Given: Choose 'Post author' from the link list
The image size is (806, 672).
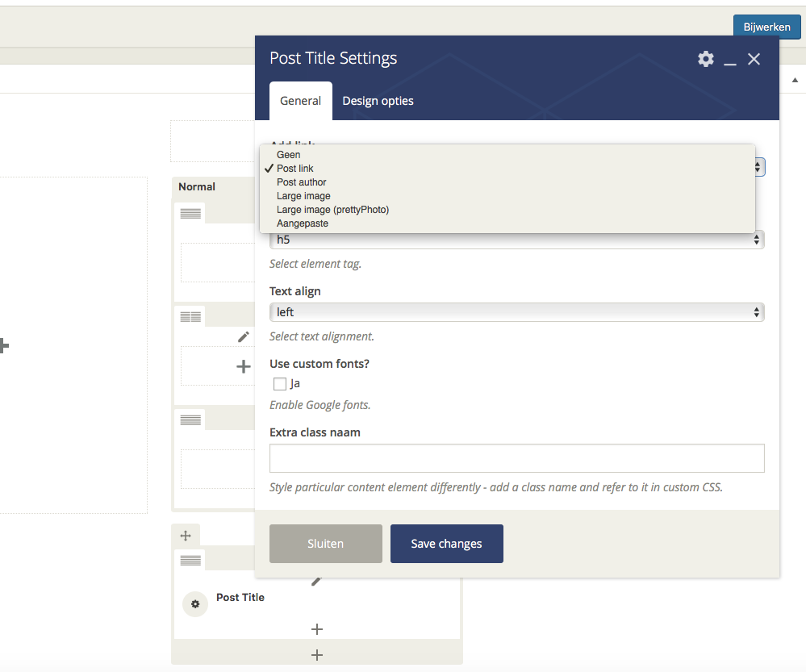Looking at the screenshot, I should pos(301,182).
